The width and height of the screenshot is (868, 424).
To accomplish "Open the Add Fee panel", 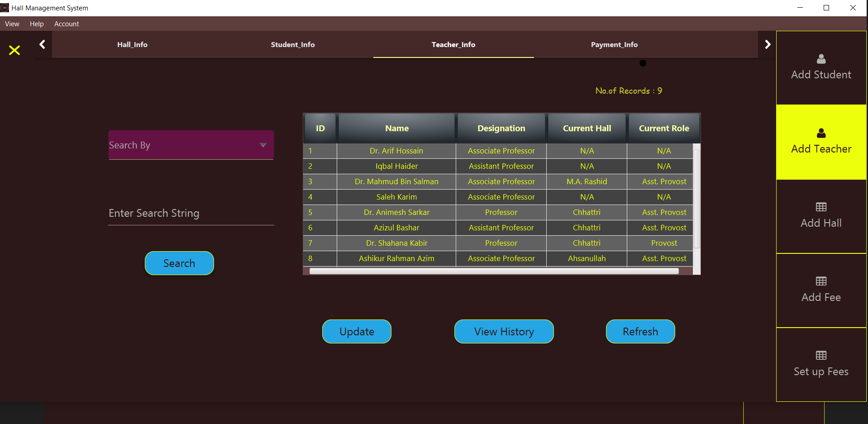I will 821,291.
